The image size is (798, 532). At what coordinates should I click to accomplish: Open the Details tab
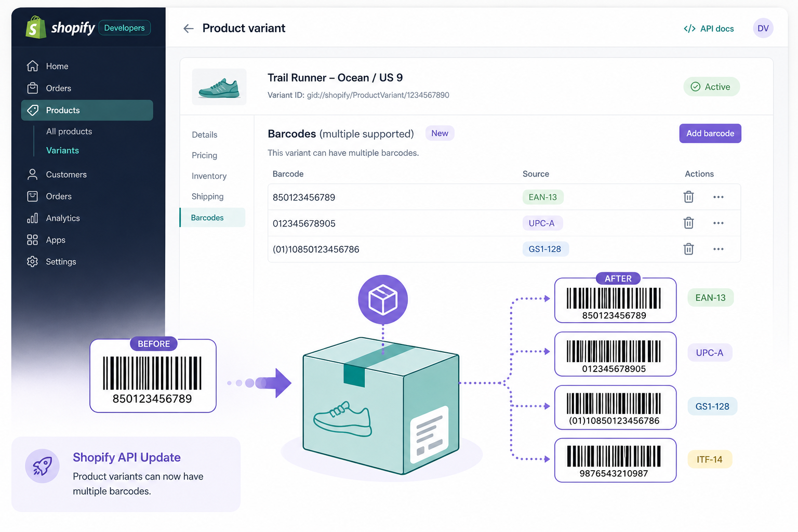pyautogui.click(x=205, y=135)
